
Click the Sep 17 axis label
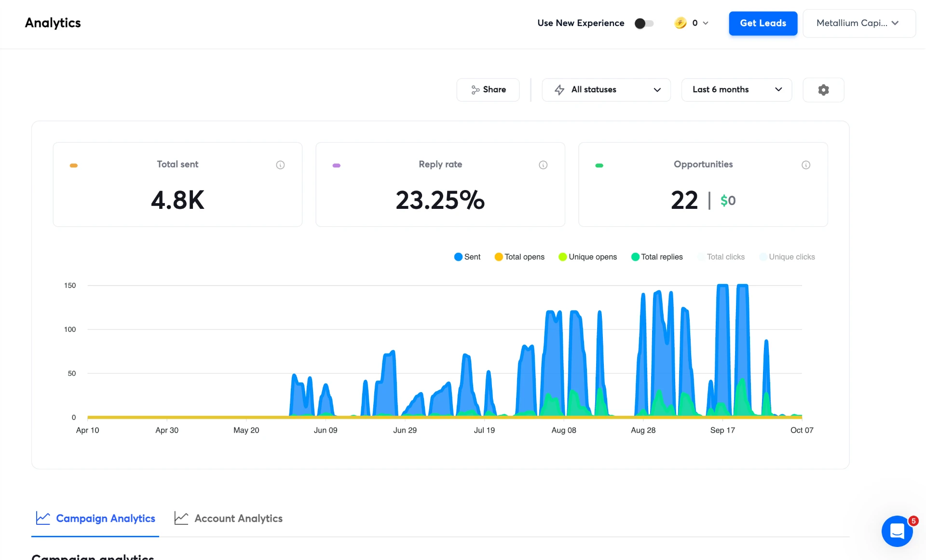click(722, 430)
